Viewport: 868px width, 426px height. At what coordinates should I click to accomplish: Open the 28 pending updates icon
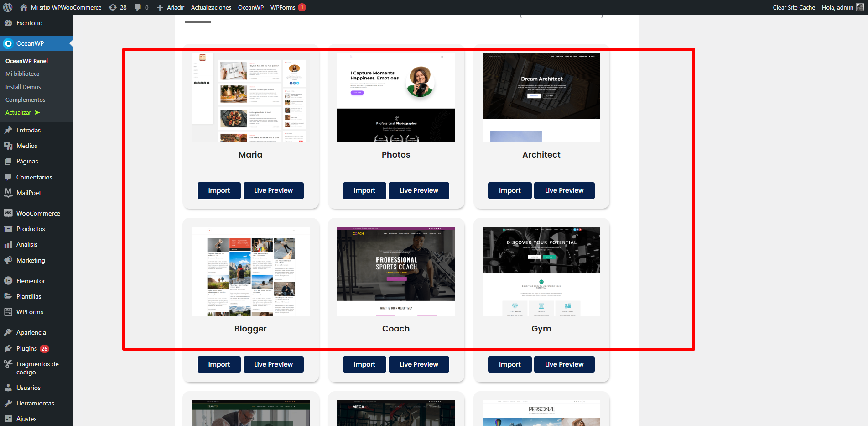118,7
